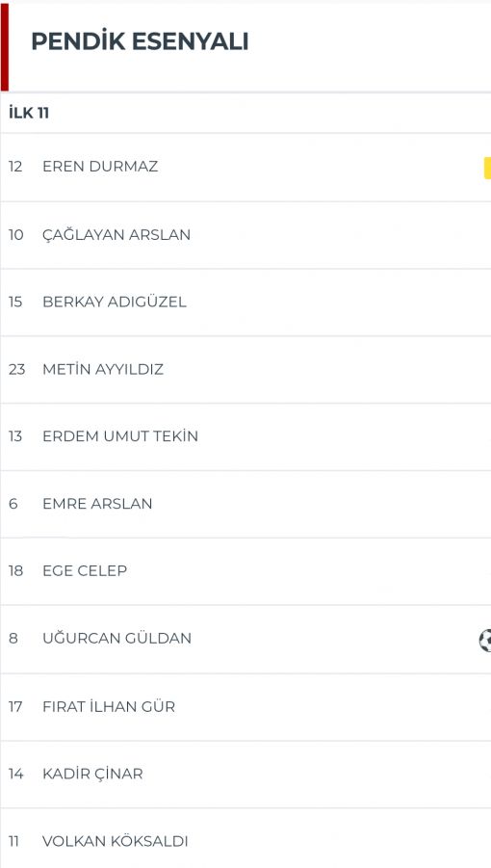
Task: Click the red accent bar beside team title
Action: [5, 47]
